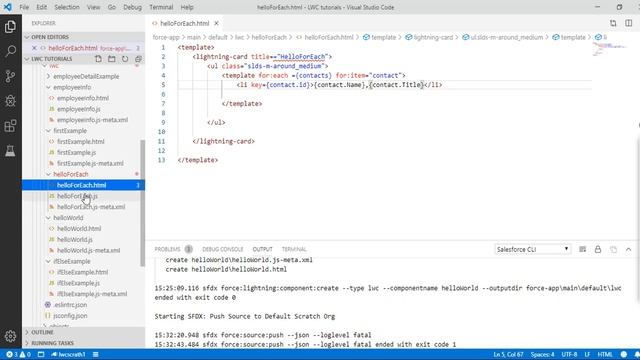Switch to the Problems panel tab
Viewport: 640px width, 360px height.
point(167,249)
